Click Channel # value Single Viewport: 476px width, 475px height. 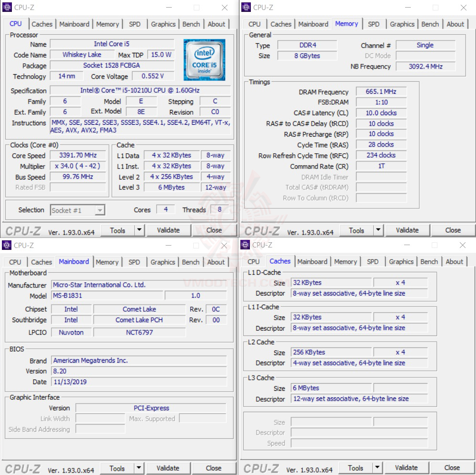click(x=426, y=45)
